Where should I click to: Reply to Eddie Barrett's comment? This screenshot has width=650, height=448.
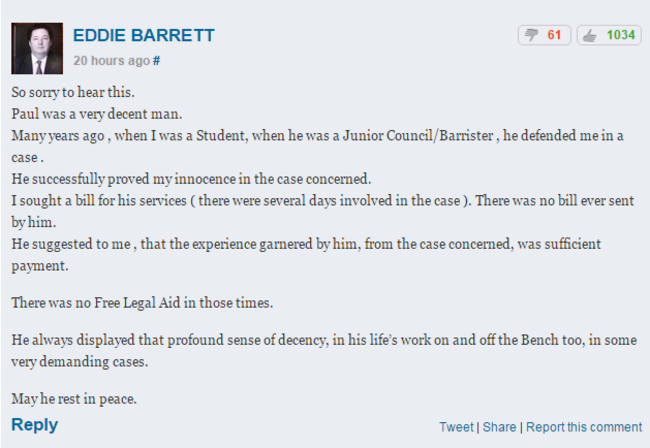point(34,425)
